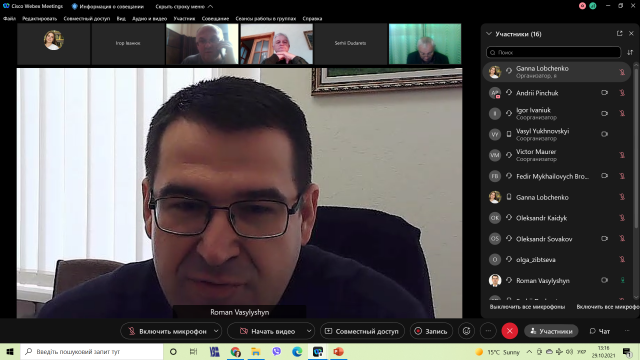Open Google Chrome from the taskbar
Viewport: 640px width, 360px height.
point(236,351)
